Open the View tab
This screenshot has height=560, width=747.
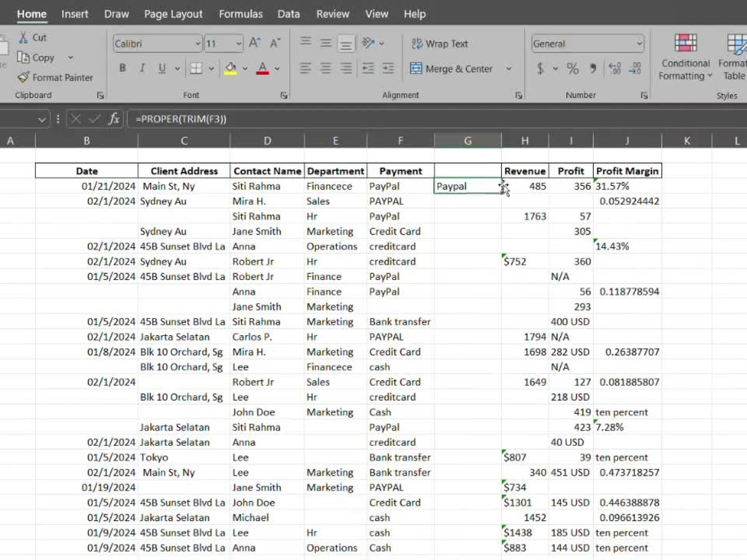(376, 14)
